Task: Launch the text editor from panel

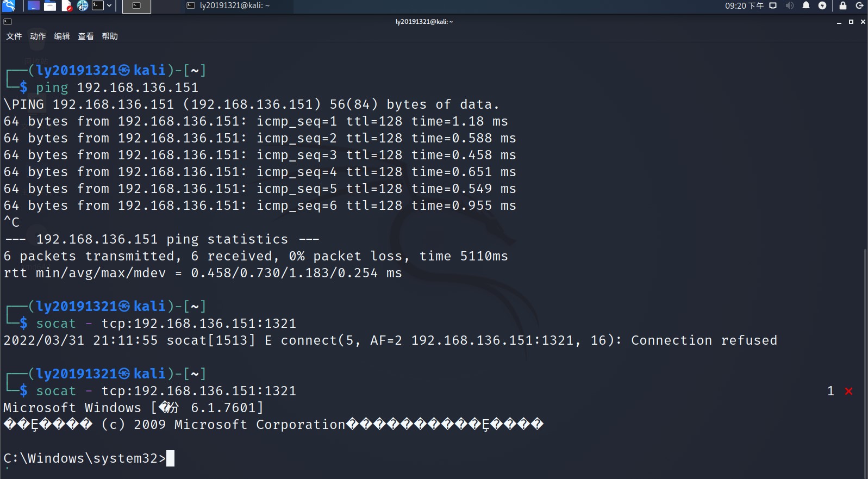Action: point(67,6)
